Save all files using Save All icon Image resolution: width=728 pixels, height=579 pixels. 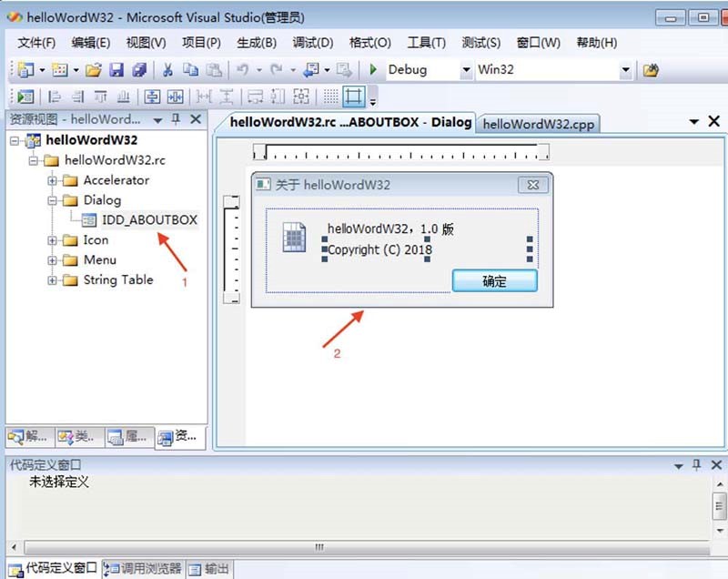click(x=138, y=69)
